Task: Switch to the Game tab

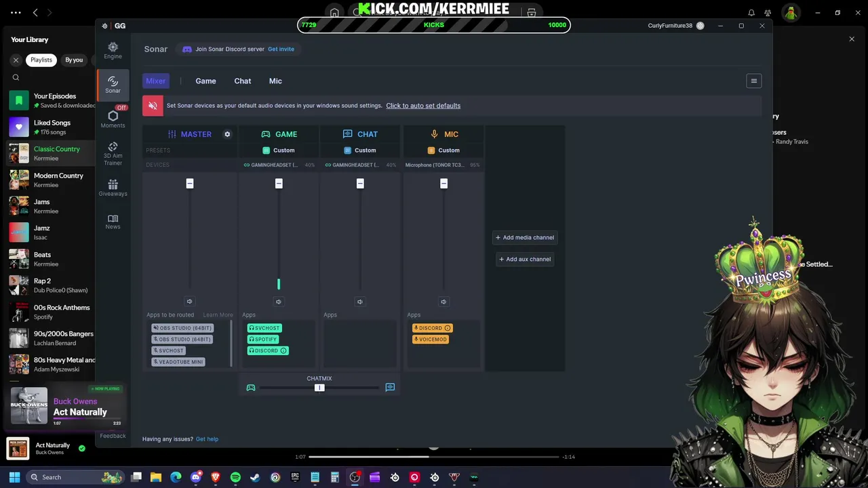Action: [205, 81]
